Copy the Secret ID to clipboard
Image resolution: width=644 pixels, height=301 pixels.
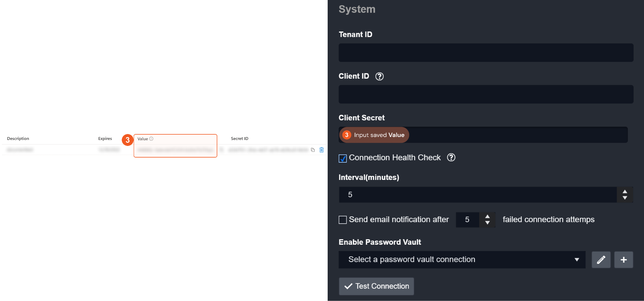pyautogui.click(x=313, y=150)
